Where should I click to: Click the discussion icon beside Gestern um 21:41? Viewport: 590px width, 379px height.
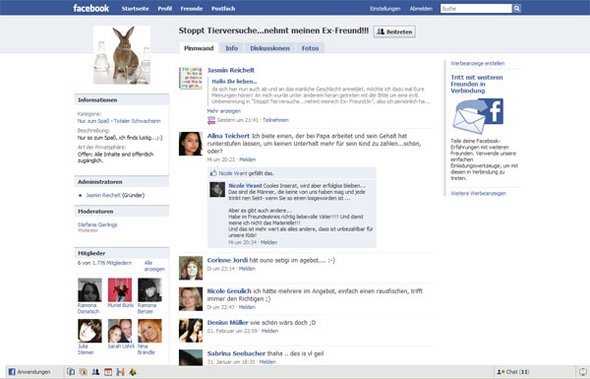tap(211, 120)
